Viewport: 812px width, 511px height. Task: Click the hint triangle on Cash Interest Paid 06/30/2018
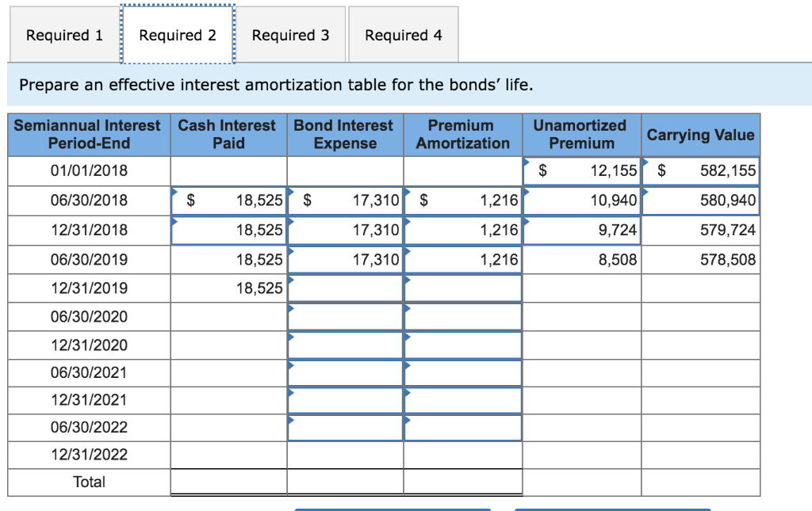175,191
